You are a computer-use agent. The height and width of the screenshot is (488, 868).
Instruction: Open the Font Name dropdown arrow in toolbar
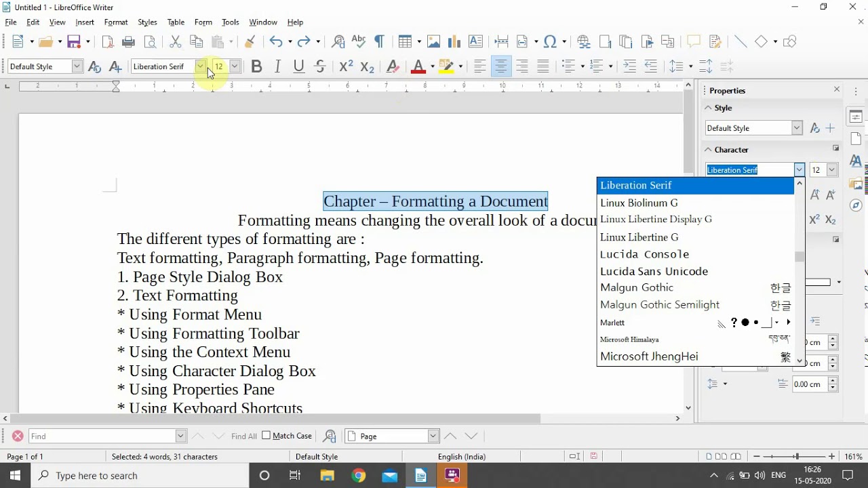pos(201,66)
